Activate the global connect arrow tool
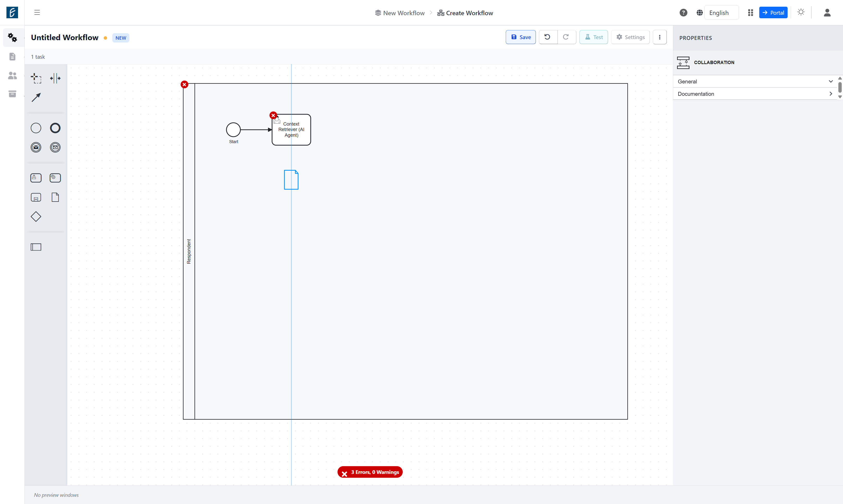Viewport: 843px width, 504px height. (36, 98)
